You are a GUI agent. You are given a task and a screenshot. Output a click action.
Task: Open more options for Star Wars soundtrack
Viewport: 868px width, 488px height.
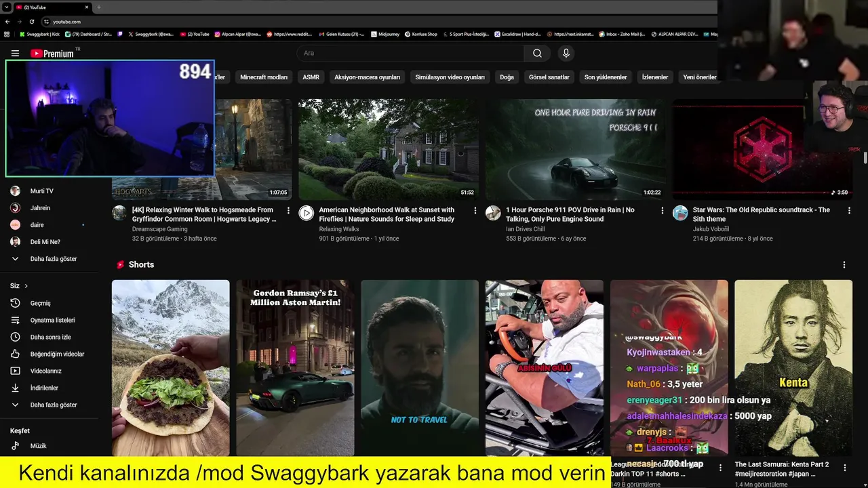coord(849,211)
